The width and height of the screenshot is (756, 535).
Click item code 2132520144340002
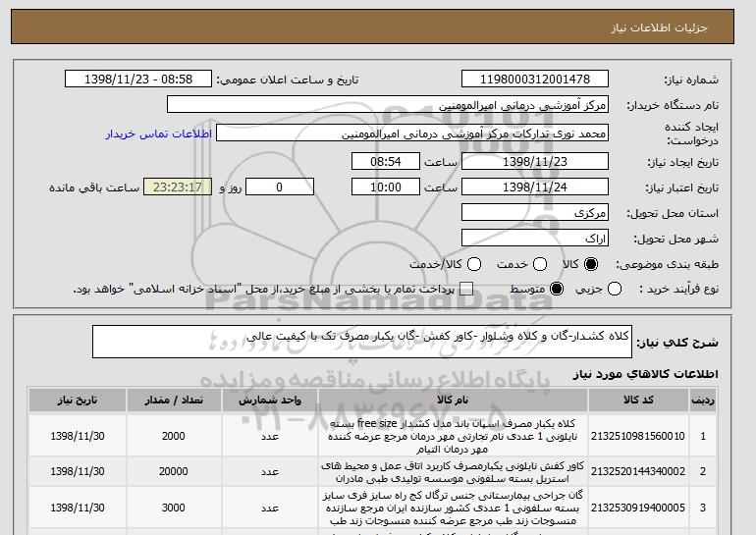pyautogui.click(x=638, y=471)
